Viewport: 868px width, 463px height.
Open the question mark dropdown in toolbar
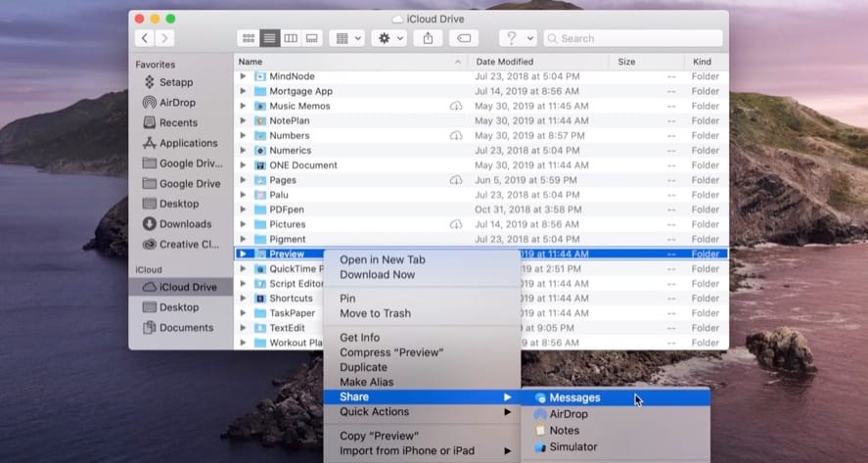tap(518, 38)
